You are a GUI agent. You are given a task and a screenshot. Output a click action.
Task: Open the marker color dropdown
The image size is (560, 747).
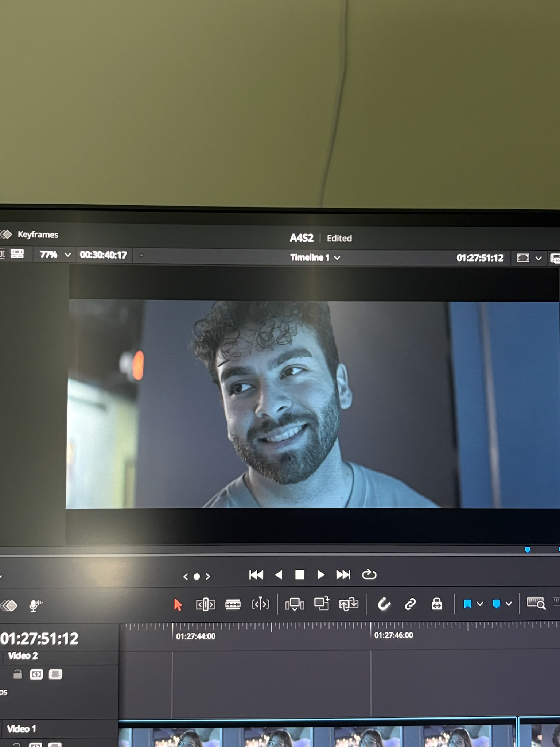coord(509,604)
